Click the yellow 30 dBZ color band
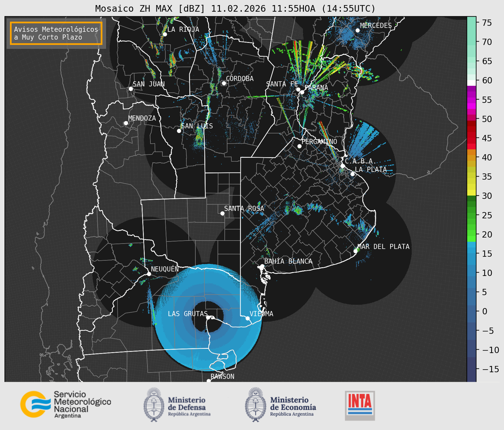The height and width of the screenshot is (430, 504). [x=471, y=193]
